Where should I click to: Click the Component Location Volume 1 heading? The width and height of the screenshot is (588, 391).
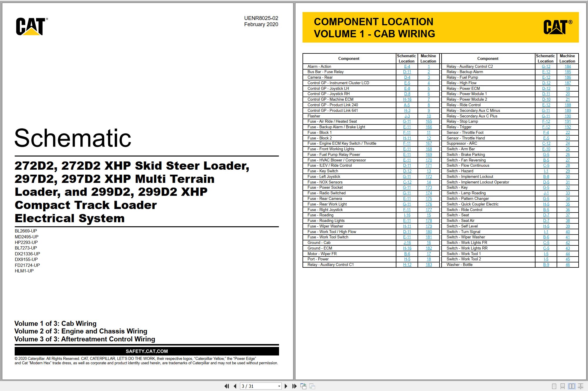pos(374,28)
